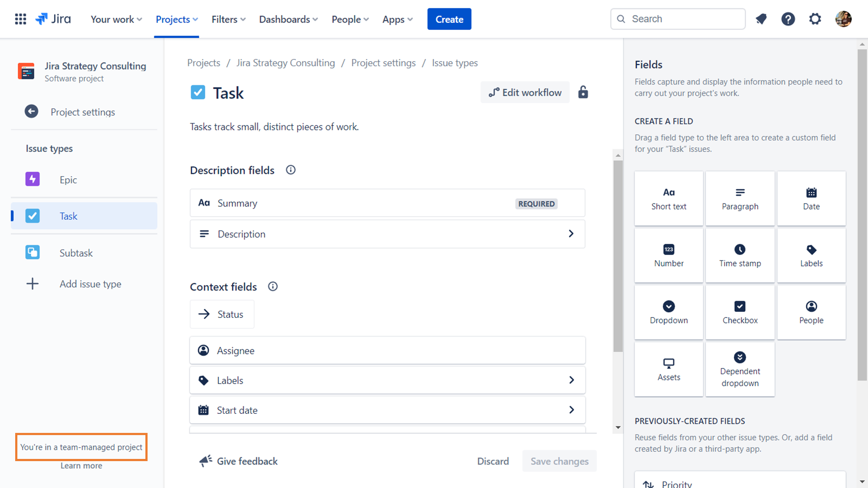Expand the Description field row
This screenshot has height=488, width=868.
[x=571, y=234]
